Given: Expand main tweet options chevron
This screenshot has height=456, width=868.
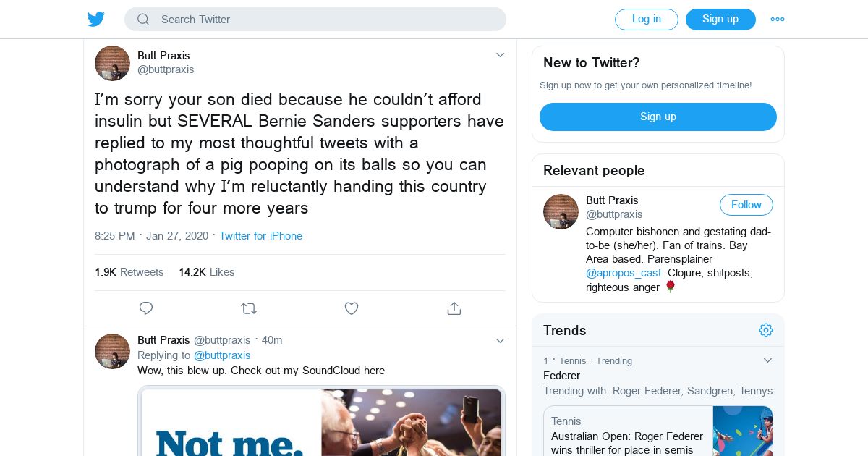Looking at the screenshot, I should coord(500,55).
